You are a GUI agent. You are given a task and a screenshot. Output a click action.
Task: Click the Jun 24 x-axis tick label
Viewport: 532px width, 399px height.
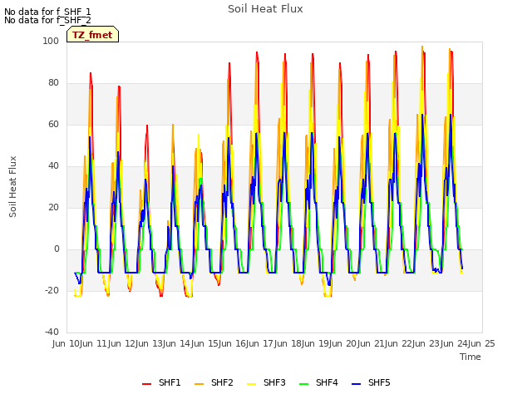(x=455, y=343)
